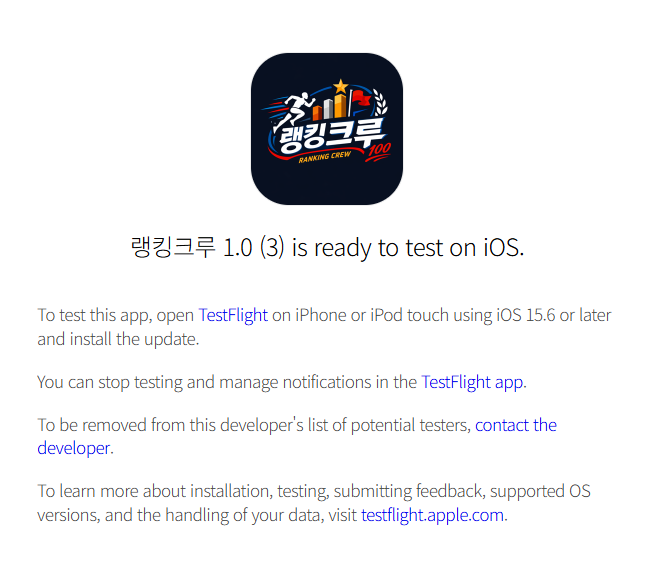Click the 'and install the update.' text
Image resolution: width=668 pixels, height=562 pixels.
point(118,339)
